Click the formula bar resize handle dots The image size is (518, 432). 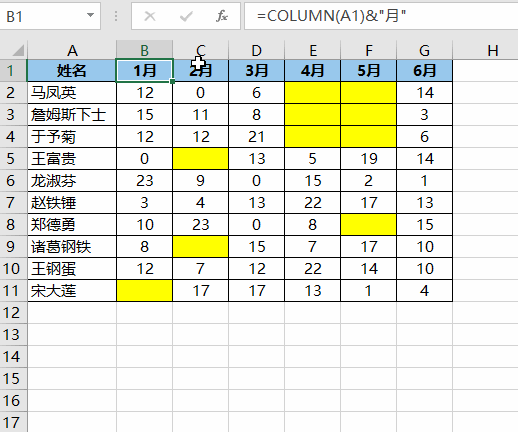click(116, 16)
